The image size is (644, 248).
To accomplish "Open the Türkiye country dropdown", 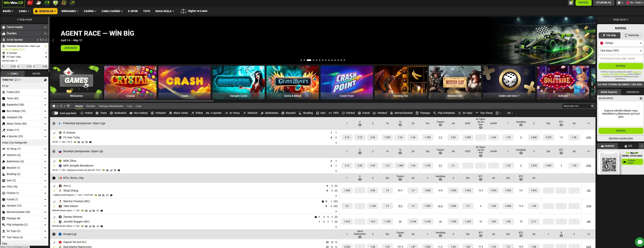I will 621,43.
